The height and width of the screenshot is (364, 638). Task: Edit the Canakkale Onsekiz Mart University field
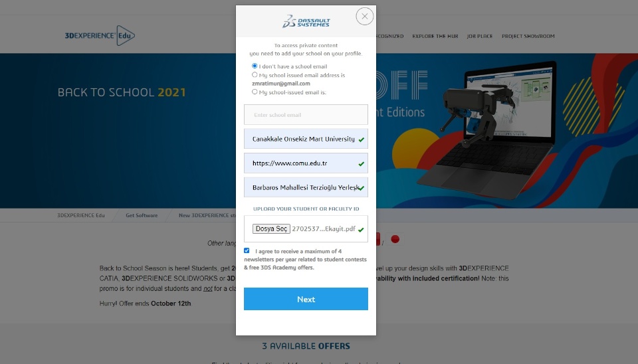click(306, 139)
